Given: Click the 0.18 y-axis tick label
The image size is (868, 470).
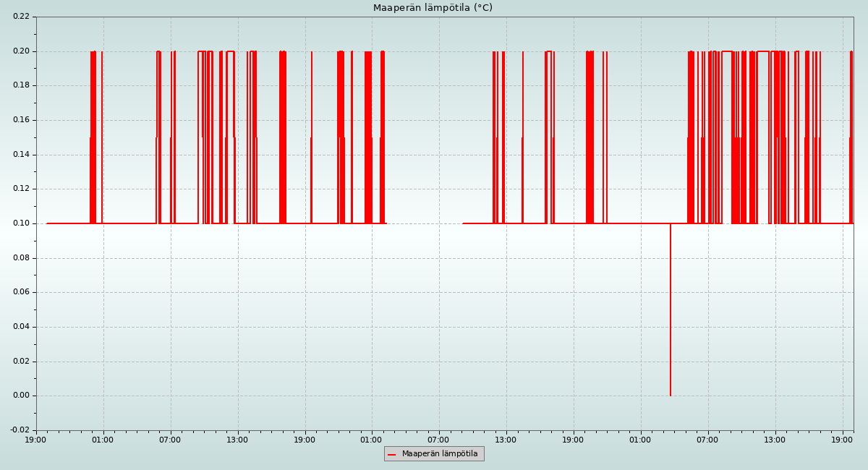Looking at the screenshot, I should coord(21,85).
